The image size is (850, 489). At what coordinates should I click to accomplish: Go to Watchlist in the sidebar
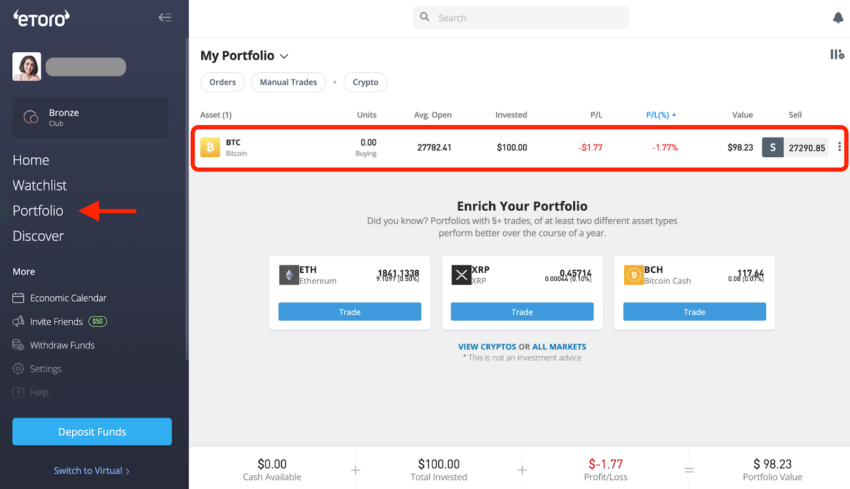coord(40,185)
